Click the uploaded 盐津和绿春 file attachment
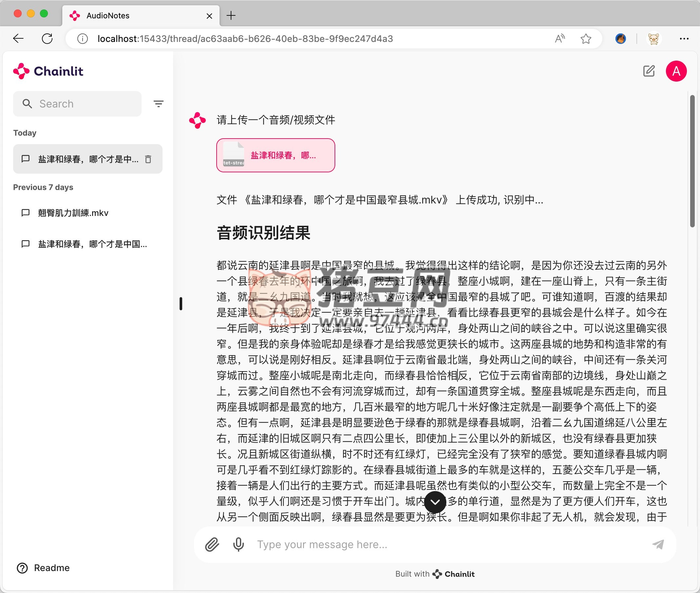This screenshot has width=700, height=593. [x=275, y=155]
